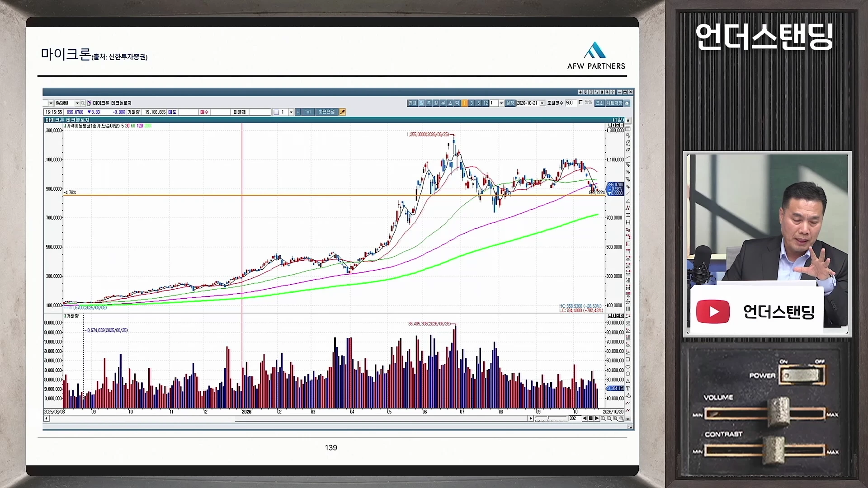Open the leftmost empty dropdown arrow
The width and height of the screenshot is (868, 488).
click(51, 103)
